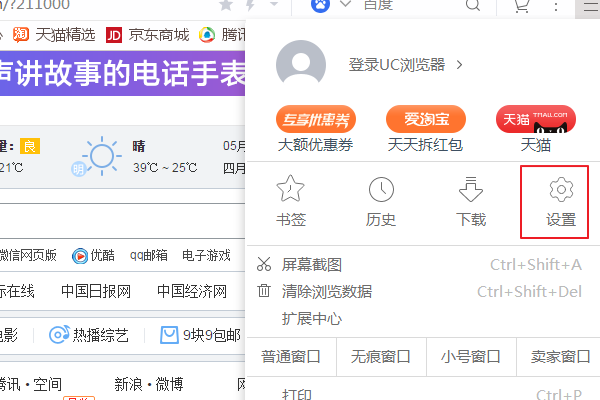Open the 微博 link

click(x=170, y=384)
